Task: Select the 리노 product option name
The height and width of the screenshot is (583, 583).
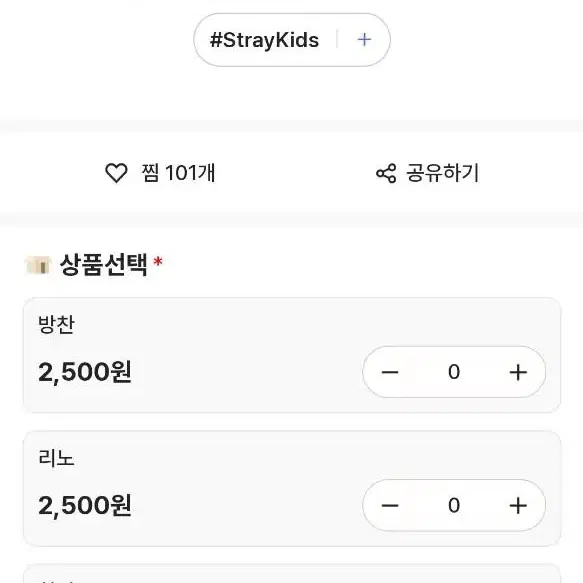Action: [x=57, y=458]
